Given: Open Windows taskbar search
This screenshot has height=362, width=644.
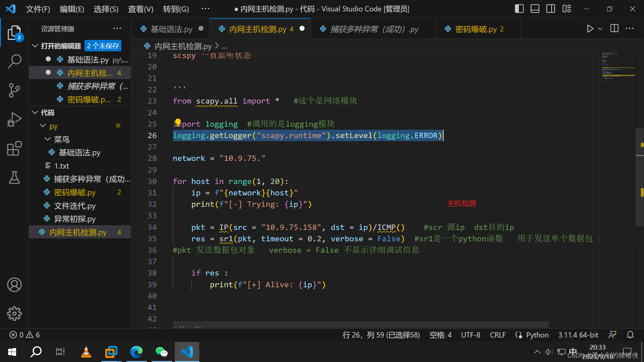Looking at the screenshot, I should pyautogui.click(x=36, y=352).
